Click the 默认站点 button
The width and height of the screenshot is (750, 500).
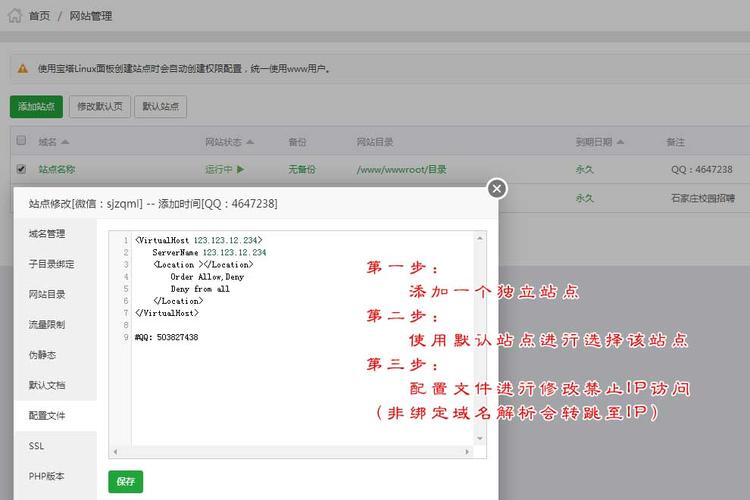click(x=161, y=106)
